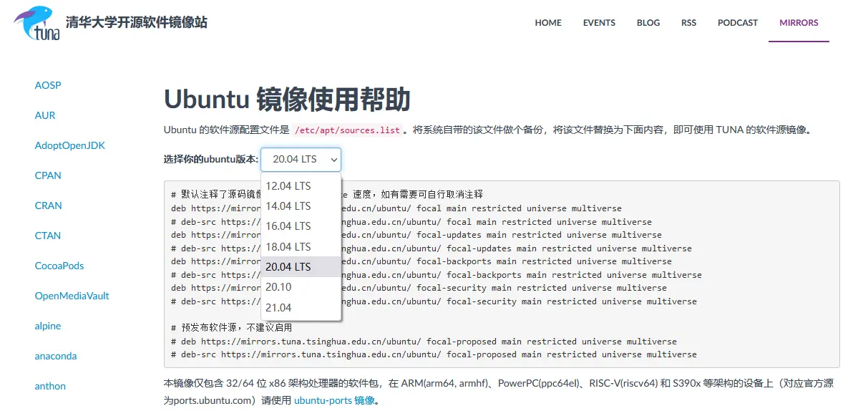The image size is (868, 411).
Task: Click the focal-backports deb-src line
Action: point(437,275)
